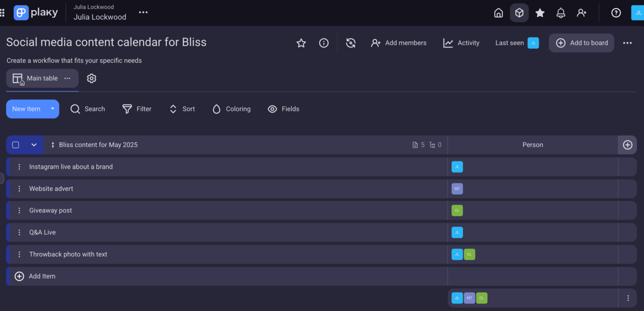Collapse the Bliss content group chevron
Viewport: 644px width, 311px height.
point(34,145)
